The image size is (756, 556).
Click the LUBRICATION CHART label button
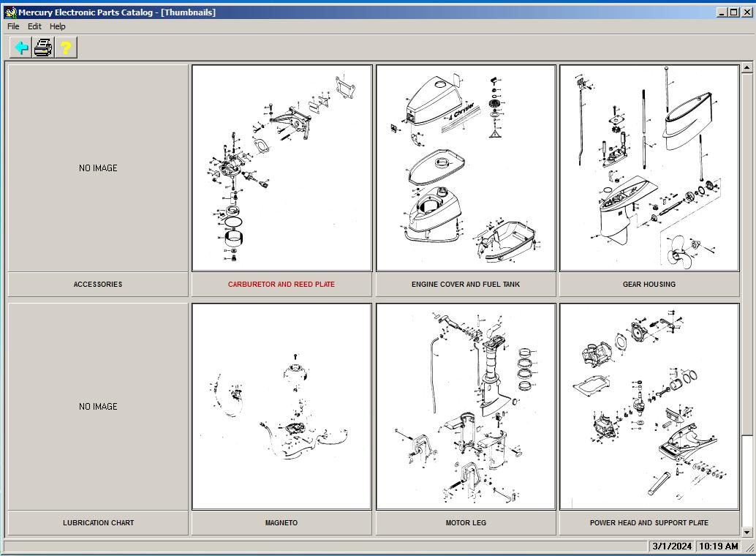(x=98, y=522)
